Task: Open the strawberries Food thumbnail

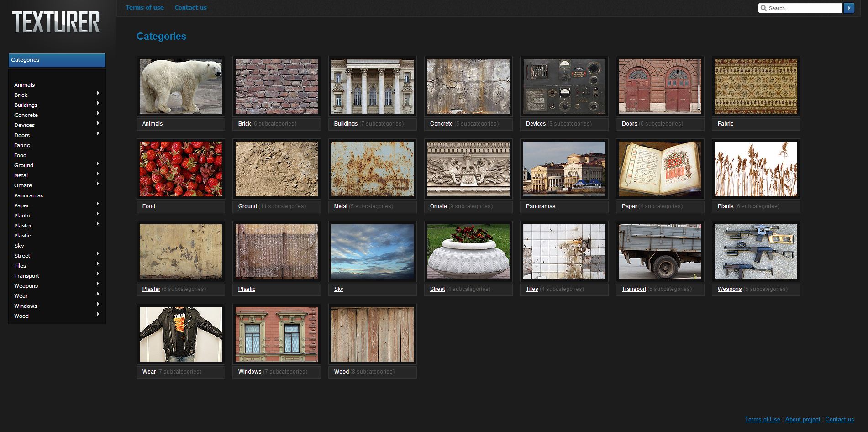Action: (x=181, y=169)
